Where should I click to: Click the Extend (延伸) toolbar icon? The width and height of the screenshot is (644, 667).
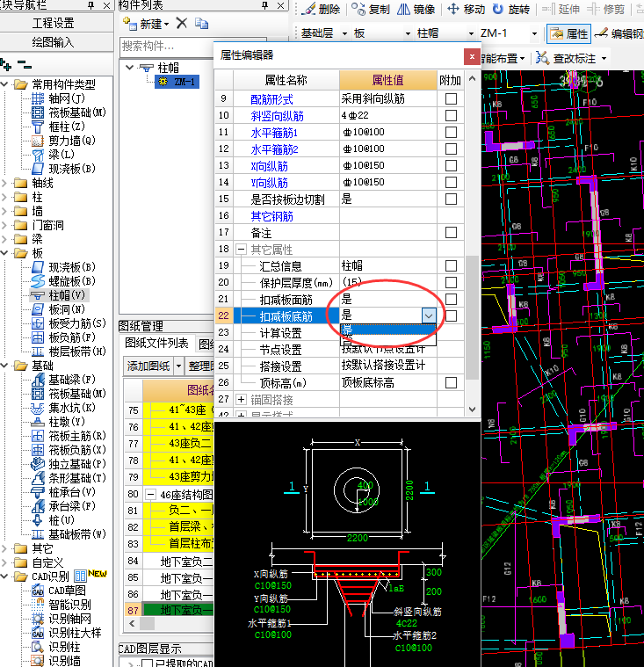click(x=548, y=9)
